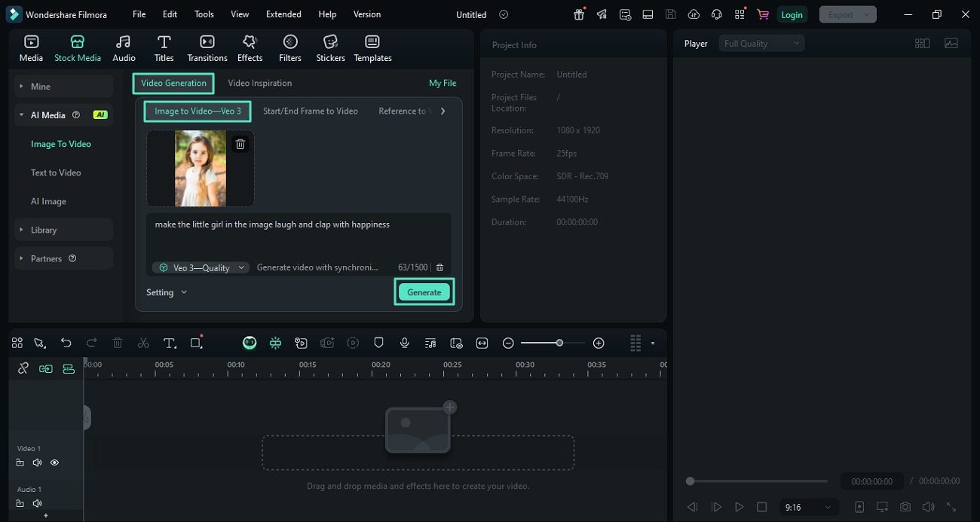Select Text to Video option
980x522 pixels.
tap(56, 172)
